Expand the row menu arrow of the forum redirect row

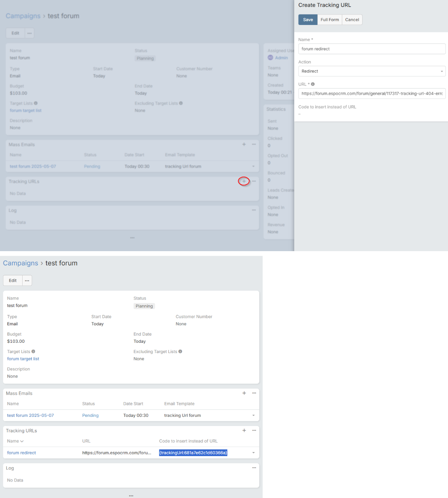tap(253, 453)
